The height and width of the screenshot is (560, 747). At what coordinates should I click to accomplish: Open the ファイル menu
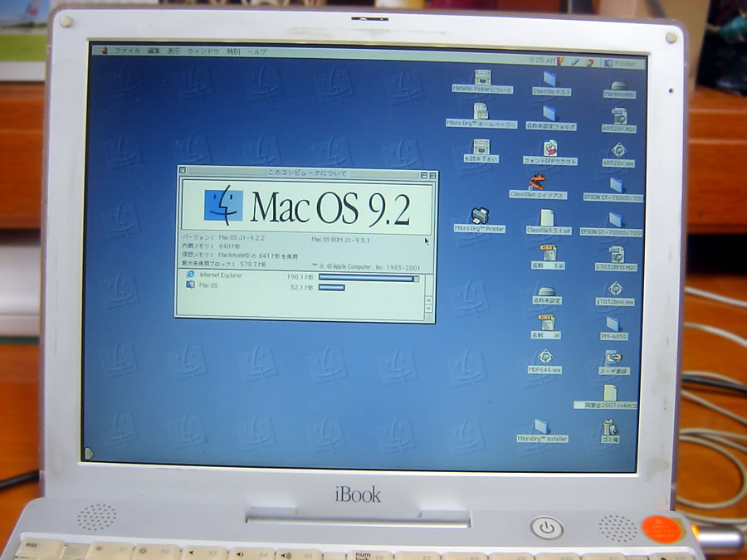[127, 51]
